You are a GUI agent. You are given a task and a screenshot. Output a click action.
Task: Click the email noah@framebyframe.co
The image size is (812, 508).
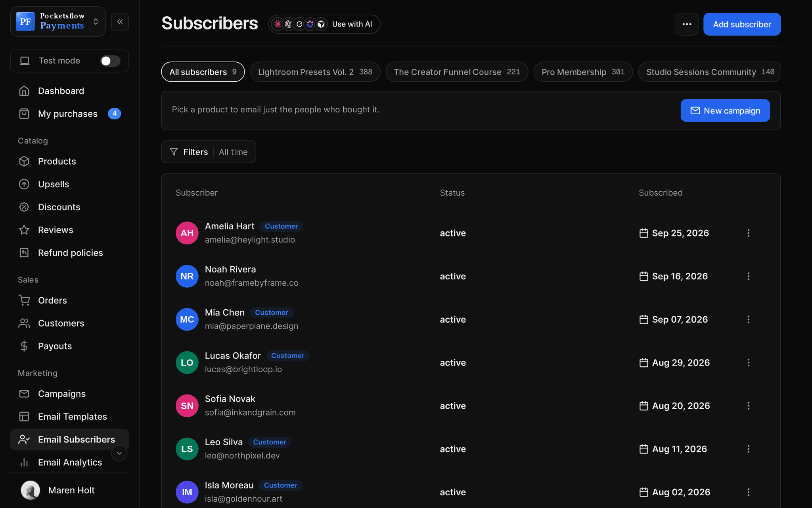tap(251, 283)
